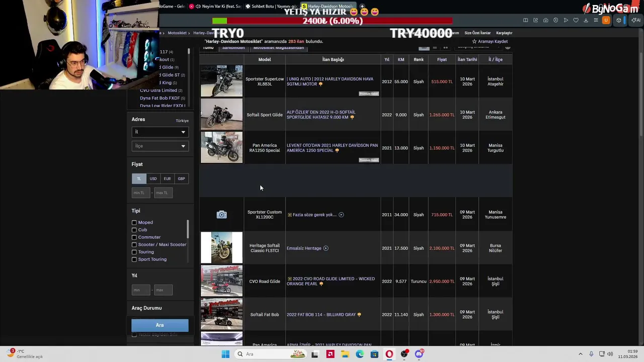Switch to grid view icon

(x=445, y=47)
